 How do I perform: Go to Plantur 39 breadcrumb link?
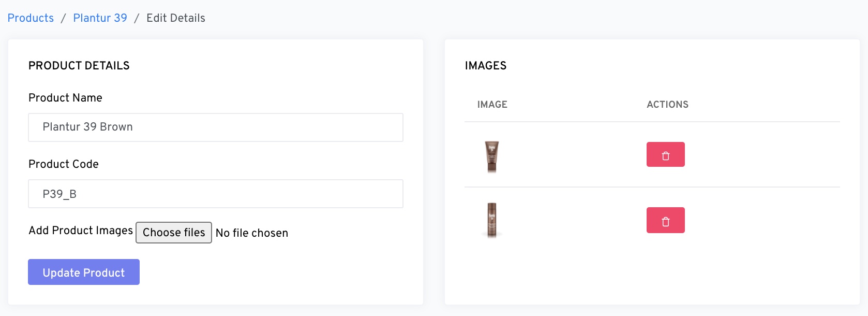[100, 18]
